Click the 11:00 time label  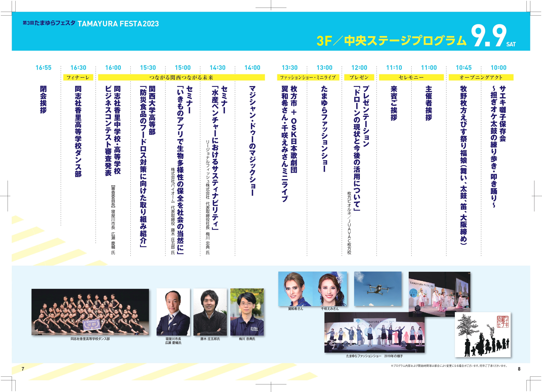coord(429,68)
